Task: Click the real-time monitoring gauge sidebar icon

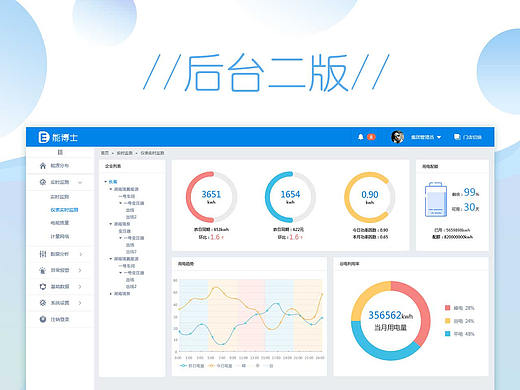Action: (43, 182)
